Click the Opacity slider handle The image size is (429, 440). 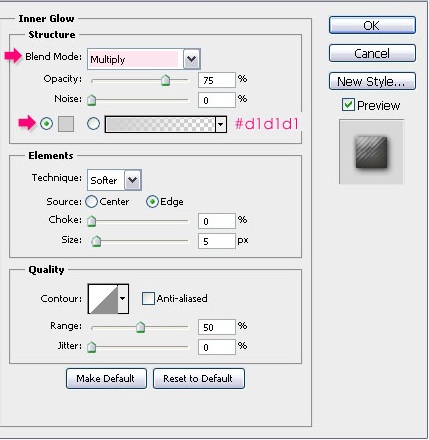point(165,80)
